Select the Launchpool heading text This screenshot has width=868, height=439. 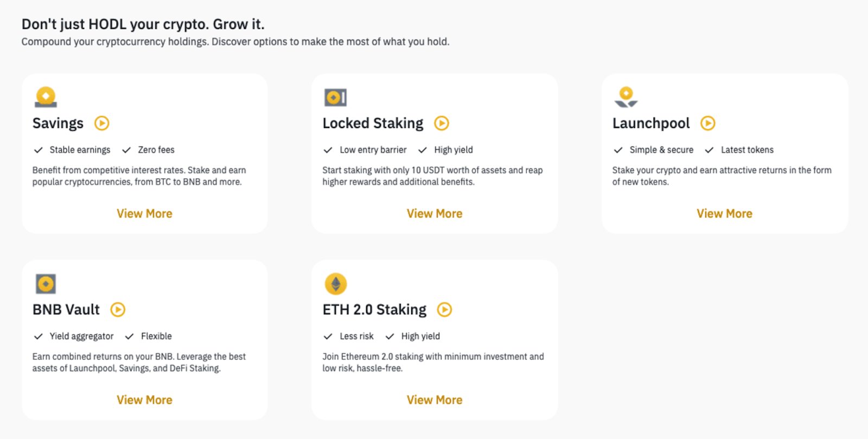(652, 123)
